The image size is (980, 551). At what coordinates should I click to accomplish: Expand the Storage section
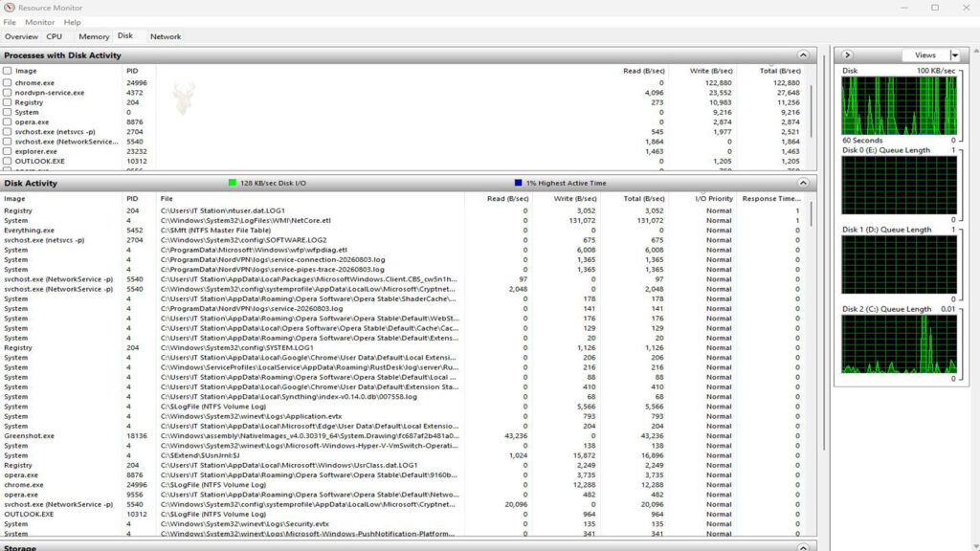(803, 547)
